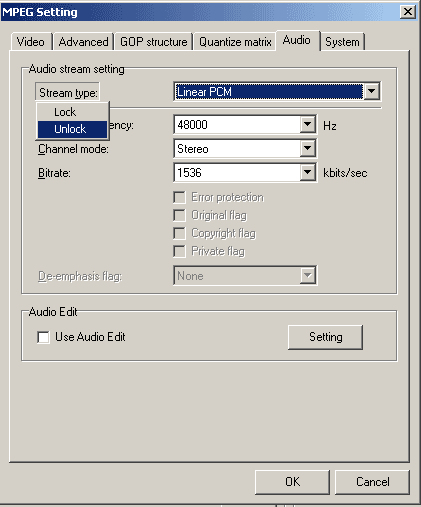Switch to the Video tab
Image resolution: width=421 pixels, height=507 pixels.
coord(31,42)
